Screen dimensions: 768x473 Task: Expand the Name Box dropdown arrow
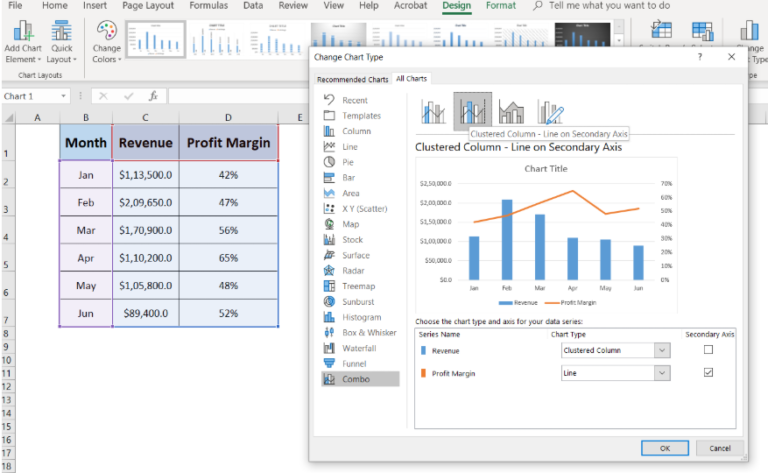pyautogui.click(x=62, y=96)
